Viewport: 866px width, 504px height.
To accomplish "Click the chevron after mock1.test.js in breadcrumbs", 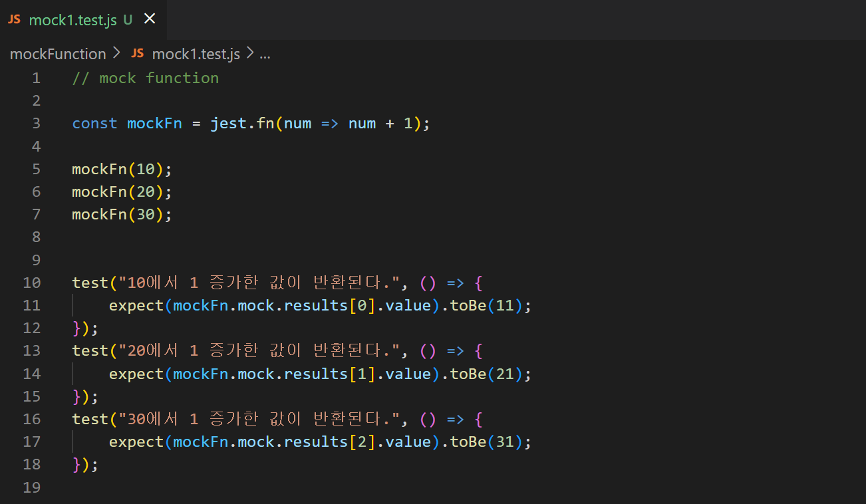I will 249,54.
